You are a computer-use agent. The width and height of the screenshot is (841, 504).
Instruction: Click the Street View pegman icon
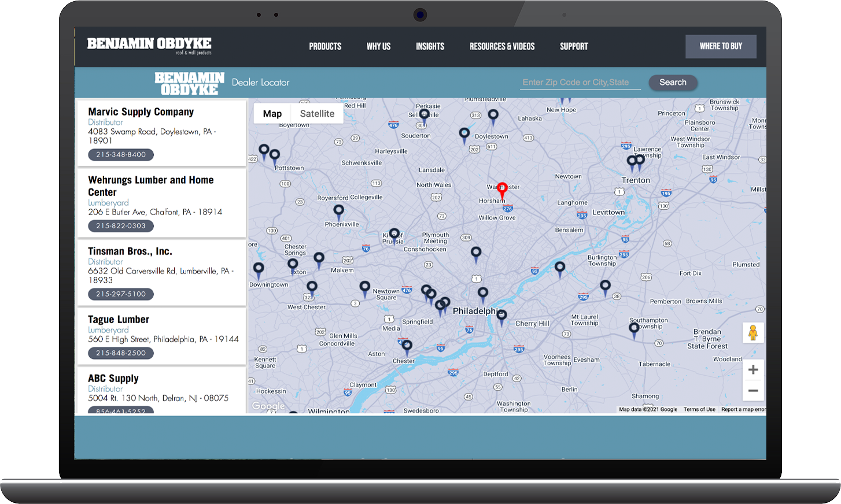(x=753, y=333)
